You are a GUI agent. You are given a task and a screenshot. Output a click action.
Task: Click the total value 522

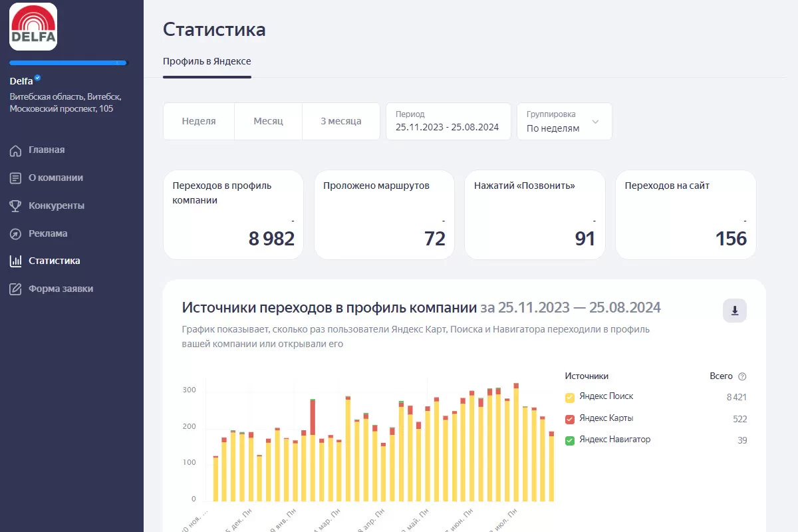tap(740, 419)
